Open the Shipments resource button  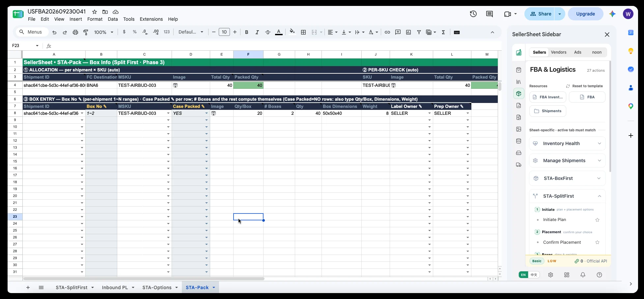547,111
